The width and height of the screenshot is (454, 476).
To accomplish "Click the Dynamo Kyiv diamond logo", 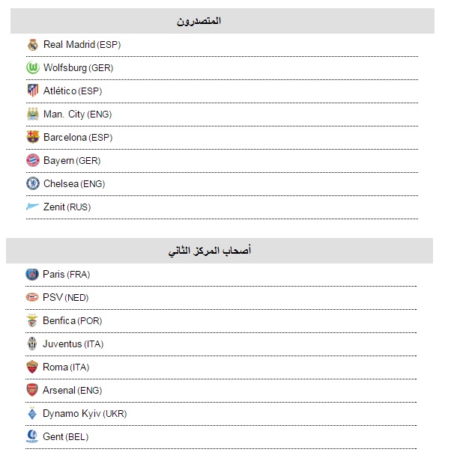I will pos(32,413).
